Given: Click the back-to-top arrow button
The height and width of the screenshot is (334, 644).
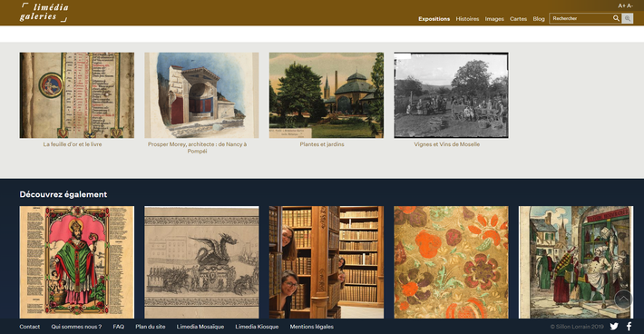Looking at the screenshot, I should pos(623,299).
